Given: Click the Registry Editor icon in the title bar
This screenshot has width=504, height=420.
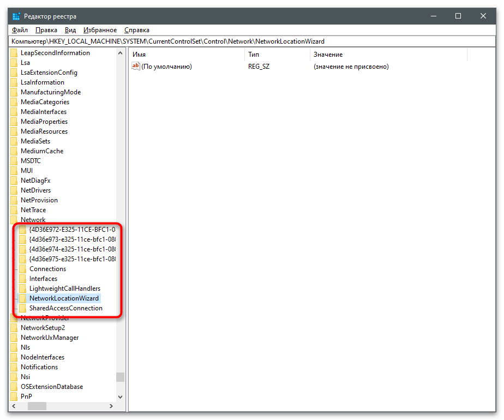Looking at the screenshot, I should point(16,16).
